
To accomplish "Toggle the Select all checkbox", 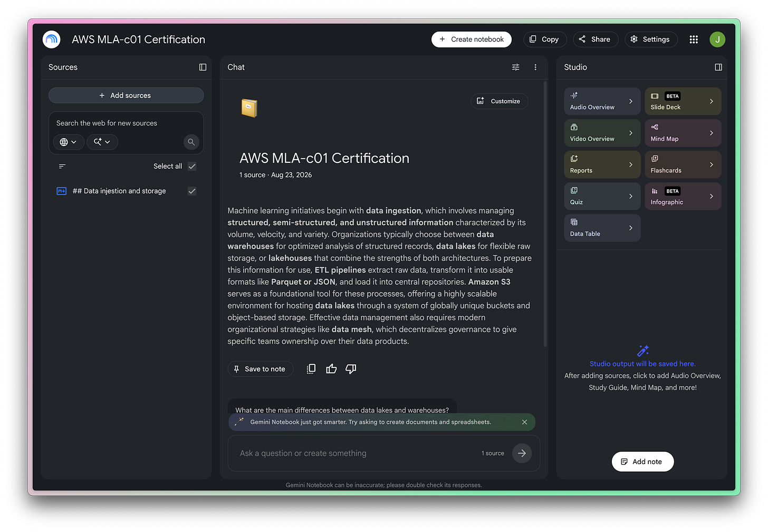I will (x=192, y=166).
